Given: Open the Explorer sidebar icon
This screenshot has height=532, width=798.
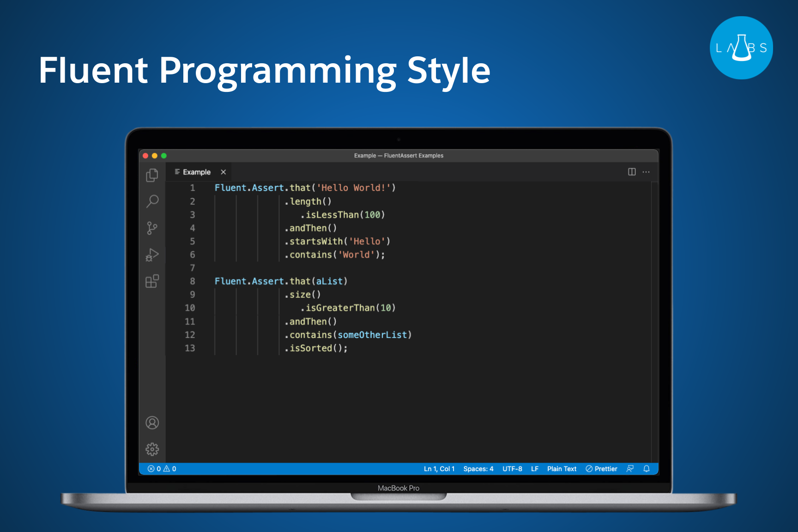Looking at the screenshot, I should [x=152, y=175].
